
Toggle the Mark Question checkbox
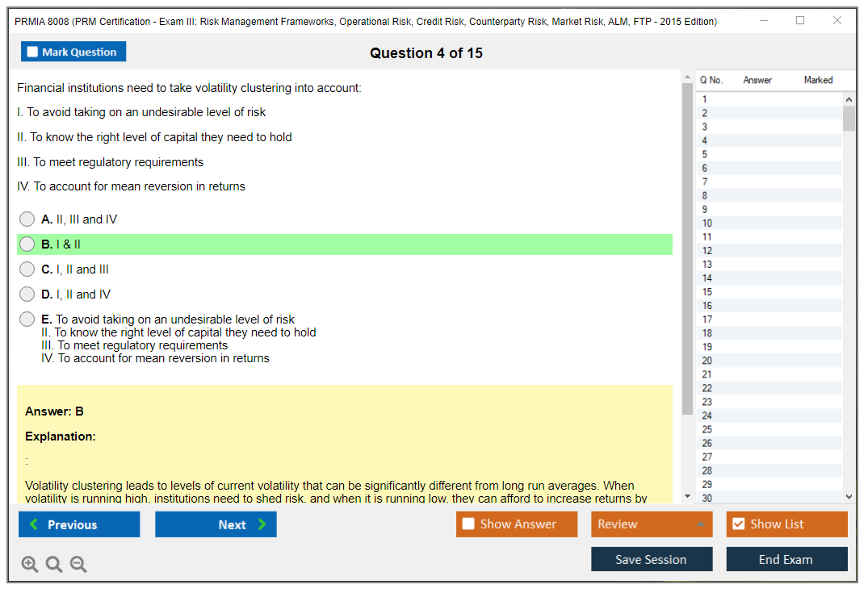pyautogui.click(x=33, y=52)
